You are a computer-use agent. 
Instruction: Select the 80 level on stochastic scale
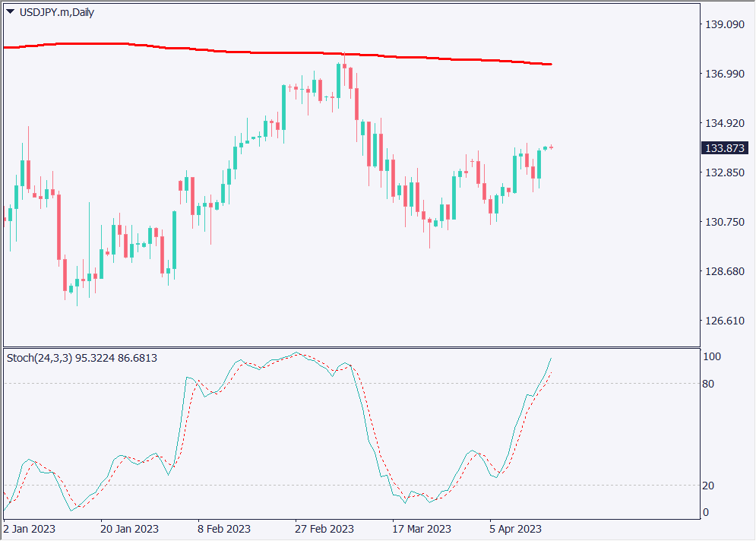[x=707, y=384]
